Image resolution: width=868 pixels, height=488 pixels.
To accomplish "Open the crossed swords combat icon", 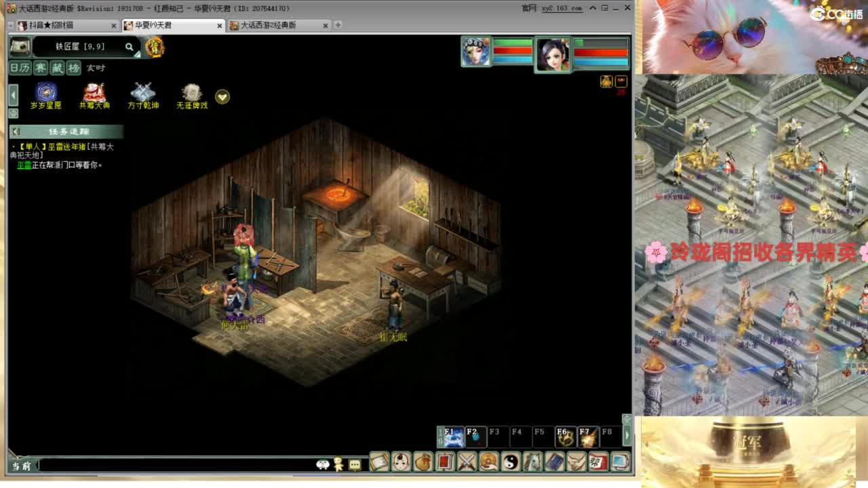I will point(467,462).
